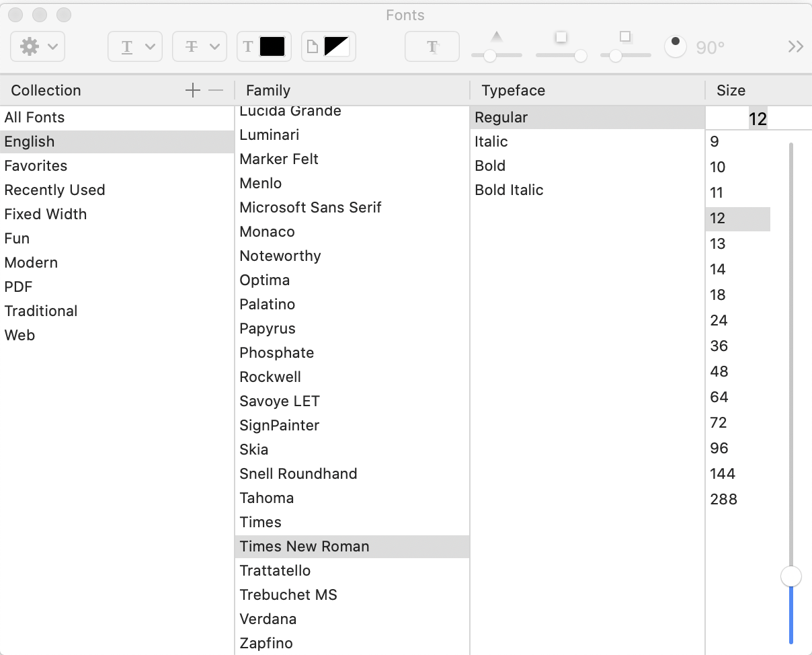
Task: Select the Web collection
Action: 117,335
